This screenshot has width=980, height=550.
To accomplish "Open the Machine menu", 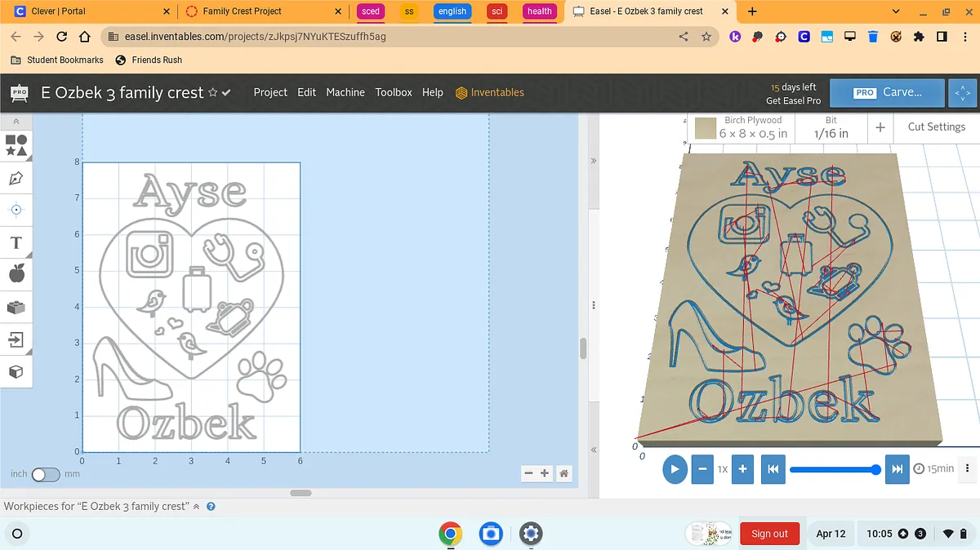I will click(x=345, y=92).
